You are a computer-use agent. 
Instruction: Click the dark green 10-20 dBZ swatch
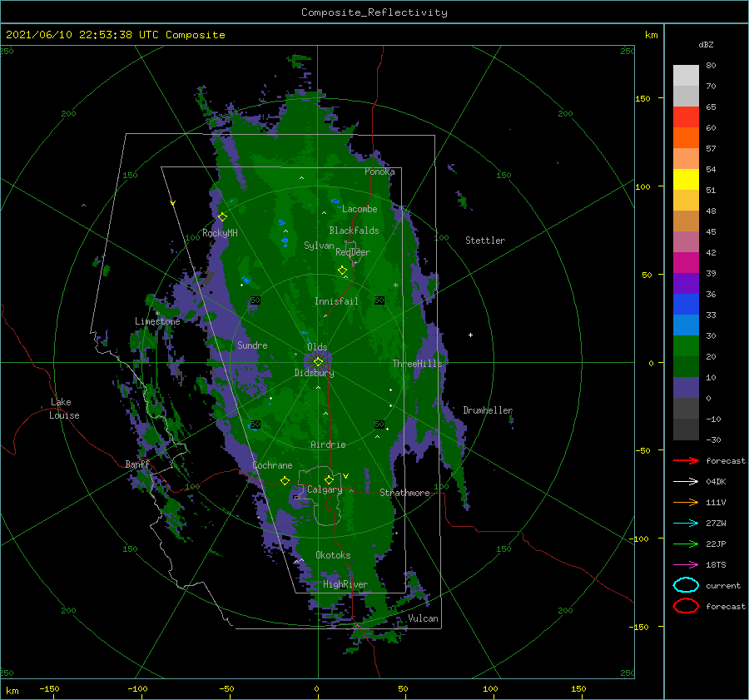[x=686, y=367]
